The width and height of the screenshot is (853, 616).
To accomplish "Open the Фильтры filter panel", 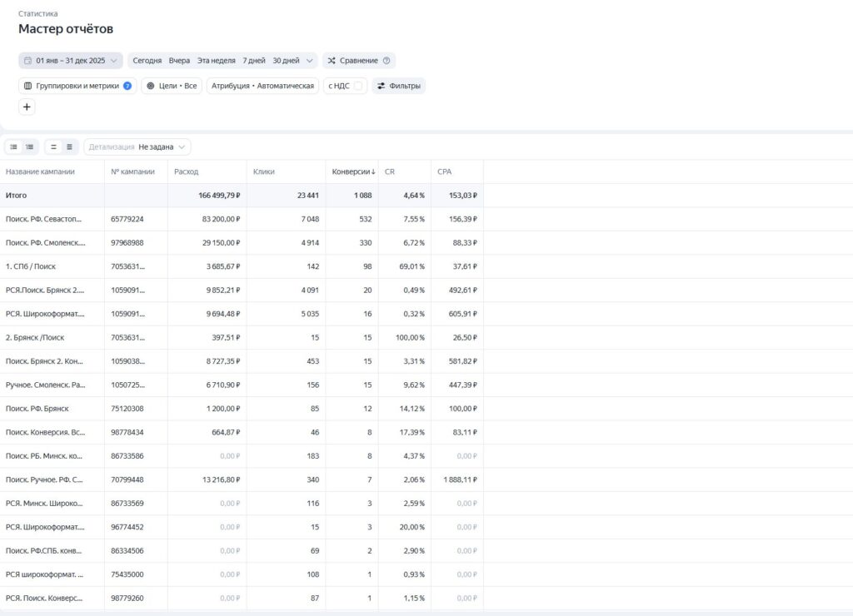I will click(x=399, y=86).
